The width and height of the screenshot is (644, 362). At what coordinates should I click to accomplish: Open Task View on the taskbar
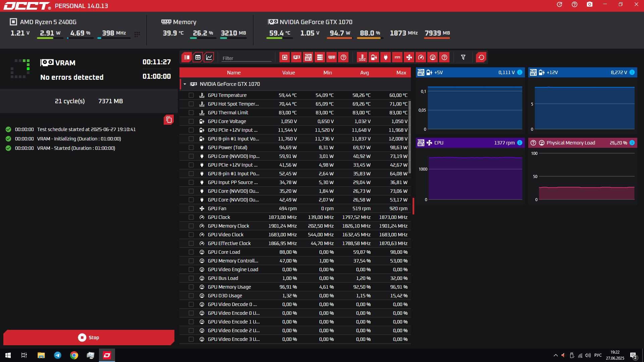(x=24, y=355)
